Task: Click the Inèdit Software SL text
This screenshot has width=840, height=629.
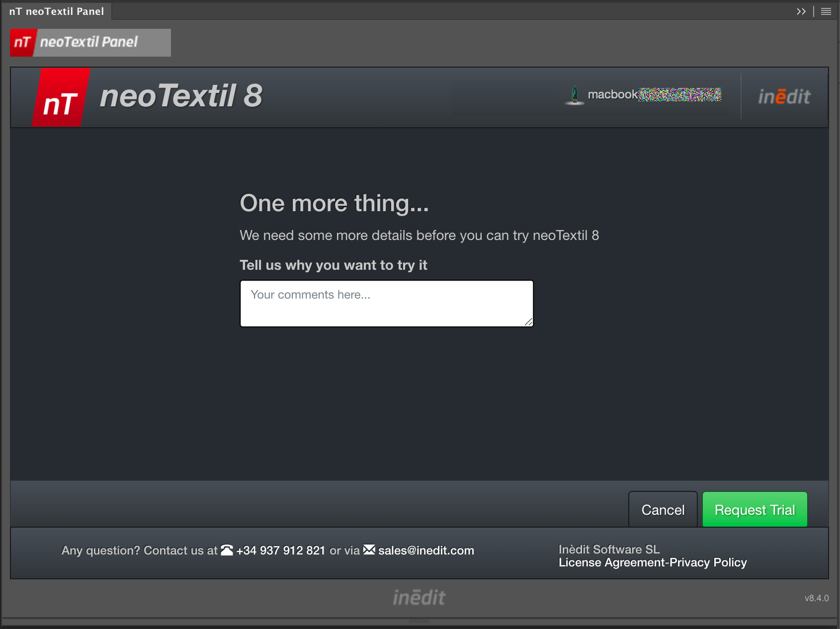Action: [x=609, y=550]
